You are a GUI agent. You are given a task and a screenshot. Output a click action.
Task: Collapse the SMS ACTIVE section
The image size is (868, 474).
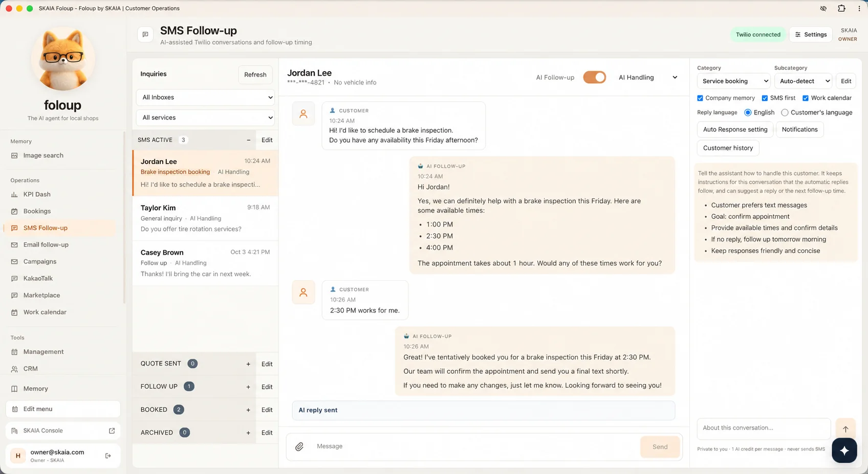(249, 140)
